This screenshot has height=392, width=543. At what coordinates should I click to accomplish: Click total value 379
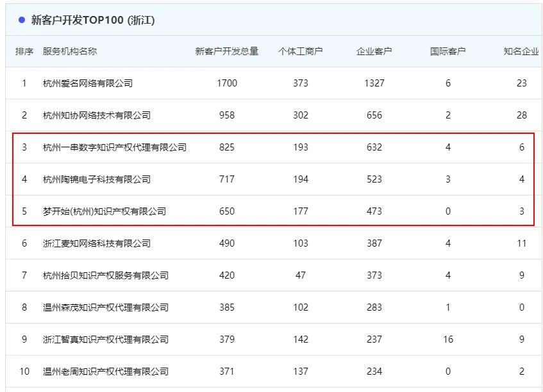(227, 339)
